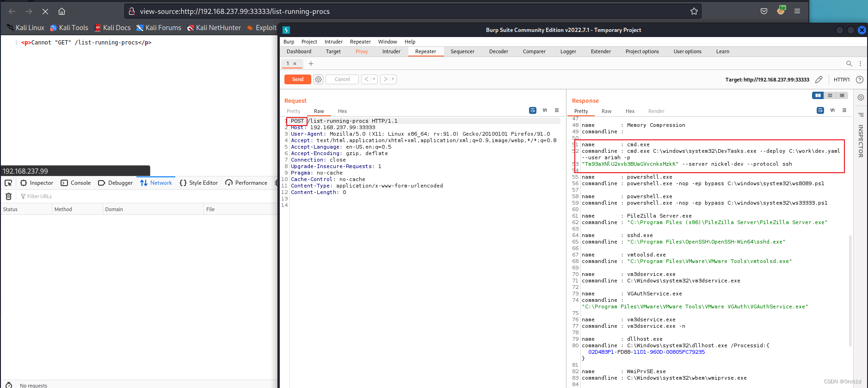Viewport: 868px width, 388px height.
Task: Pick an element with devtools picker icon
Action: (x=8, y=183)
